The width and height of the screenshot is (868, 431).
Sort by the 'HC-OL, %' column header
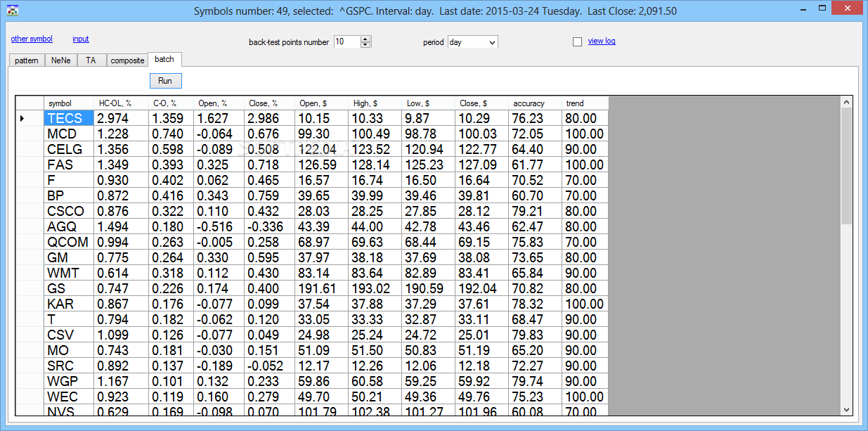pos(122,103)
